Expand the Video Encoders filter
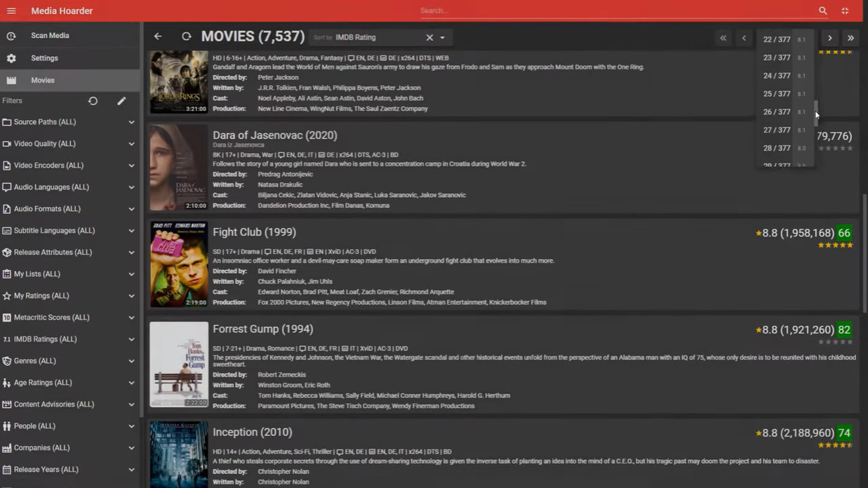The width and height of the screenshot is (868, 488). (x=131, y=166)
